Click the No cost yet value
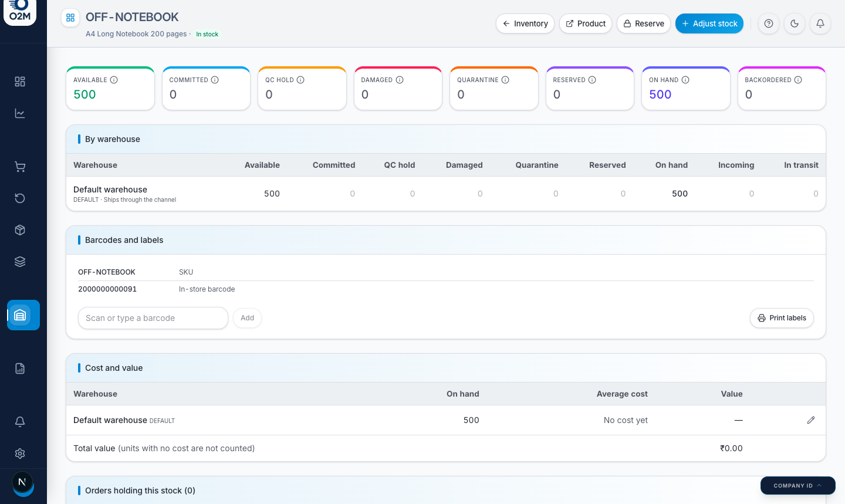 coord(626,420)
